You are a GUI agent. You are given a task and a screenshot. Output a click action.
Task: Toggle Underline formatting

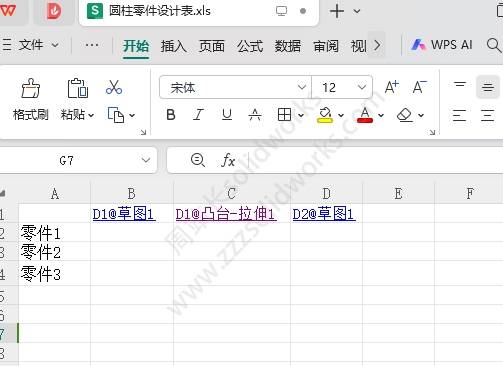[x=227, y=115]
